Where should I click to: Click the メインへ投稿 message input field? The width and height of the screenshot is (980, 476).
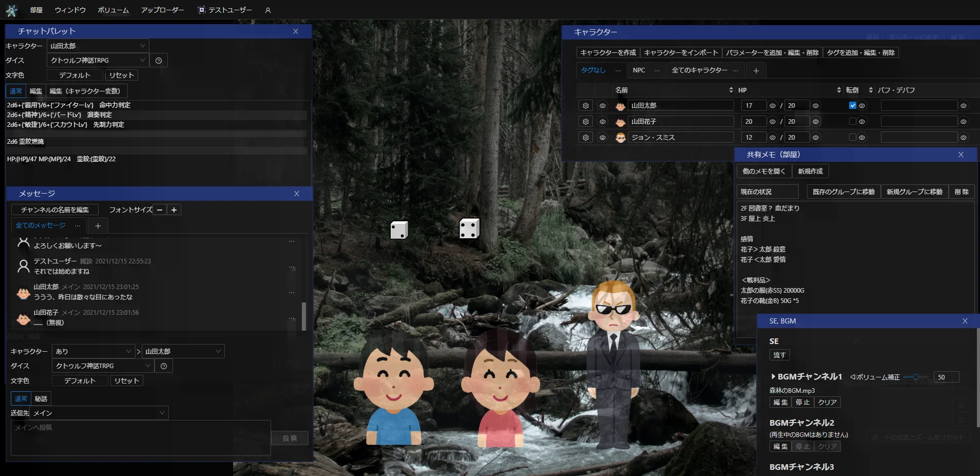click(x=141, y=437)
